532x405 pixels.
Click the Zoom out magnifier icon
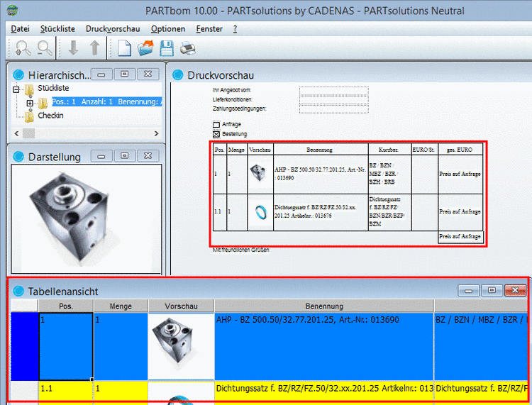click(45, 48)
